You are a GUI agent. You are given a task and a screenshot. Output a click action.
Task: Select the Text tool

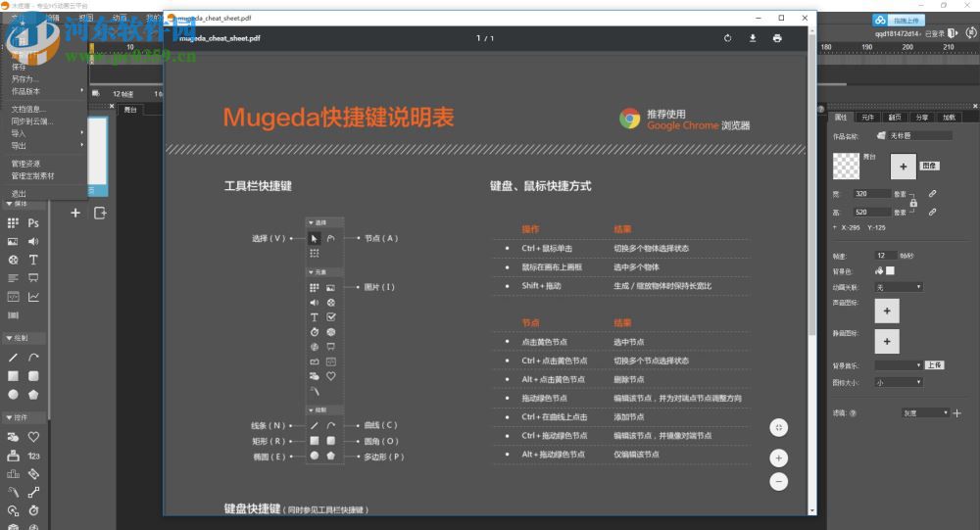coord(33,260)
